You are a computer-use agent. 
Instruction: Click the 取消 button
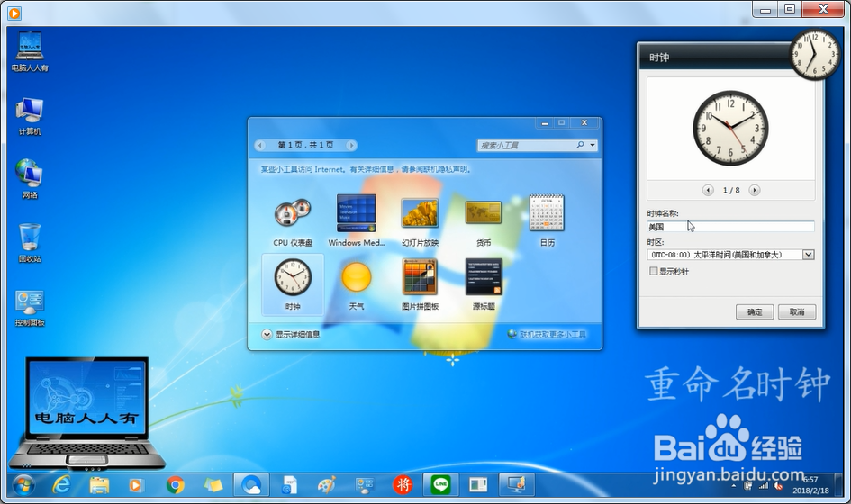[797, 312]
